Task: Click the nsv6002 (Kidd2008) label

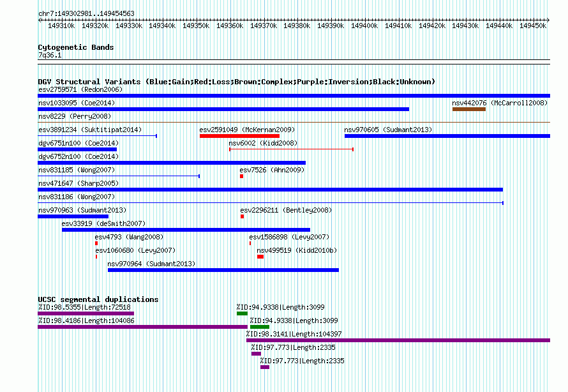Action: (263, 143)
